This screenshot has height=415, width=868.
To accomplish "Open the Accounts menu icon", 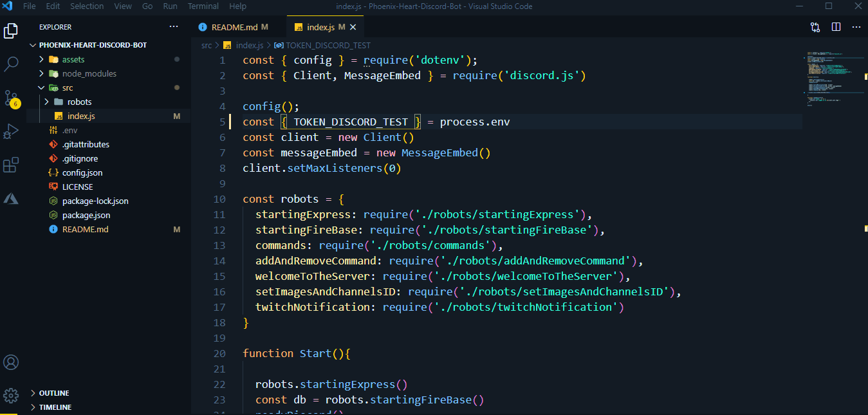I will pyautogui.click(x=11, y=362).
